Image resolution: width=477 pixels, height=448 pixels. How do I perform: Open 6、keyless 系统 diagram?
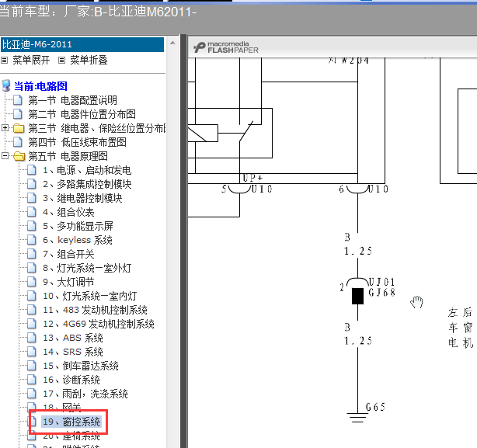click(x=77, y=240)
